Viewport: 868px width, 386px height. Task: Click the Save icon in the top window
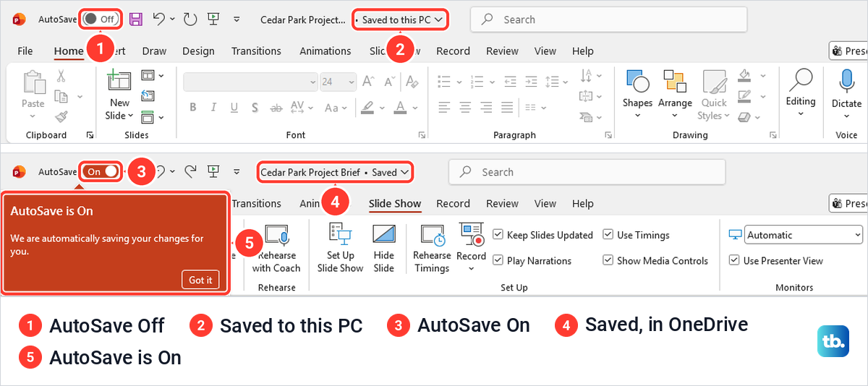pyautogui.click(x=135, y=20)
